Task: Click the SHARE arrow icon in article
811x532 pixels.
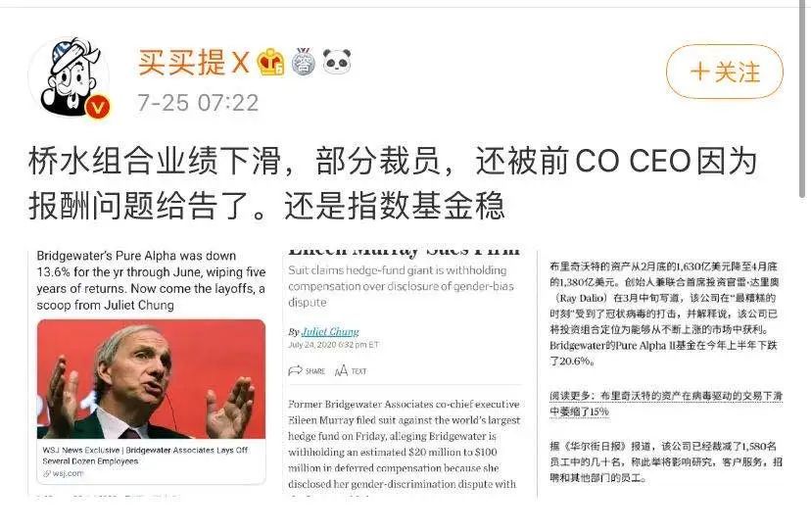Action: pos(296,370)
